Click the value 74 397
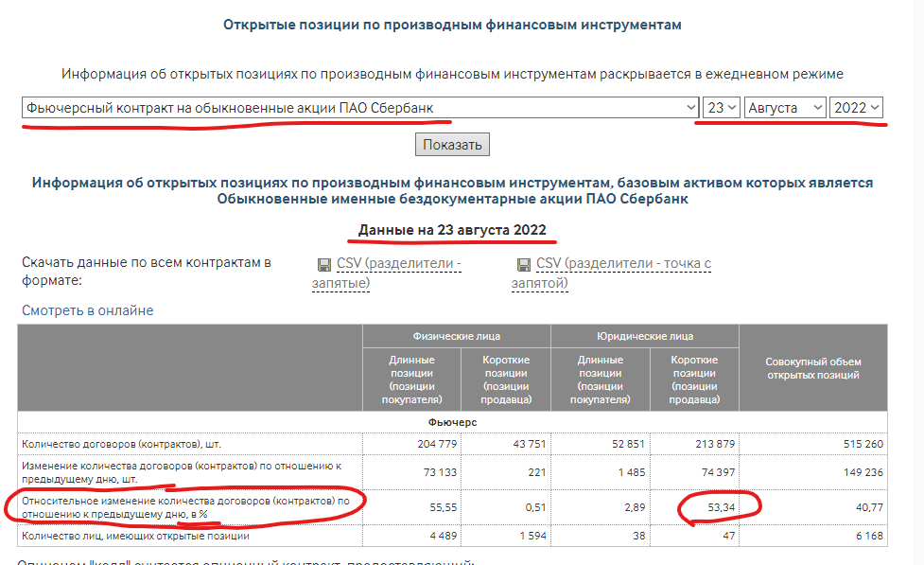Viewport: 924px width, 565px height. (718, 472)
